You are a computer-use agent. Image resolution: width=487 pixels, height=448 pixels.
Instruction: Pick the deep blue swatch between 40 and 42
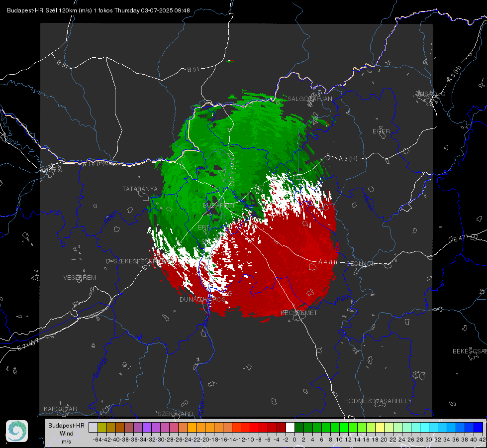479,427
